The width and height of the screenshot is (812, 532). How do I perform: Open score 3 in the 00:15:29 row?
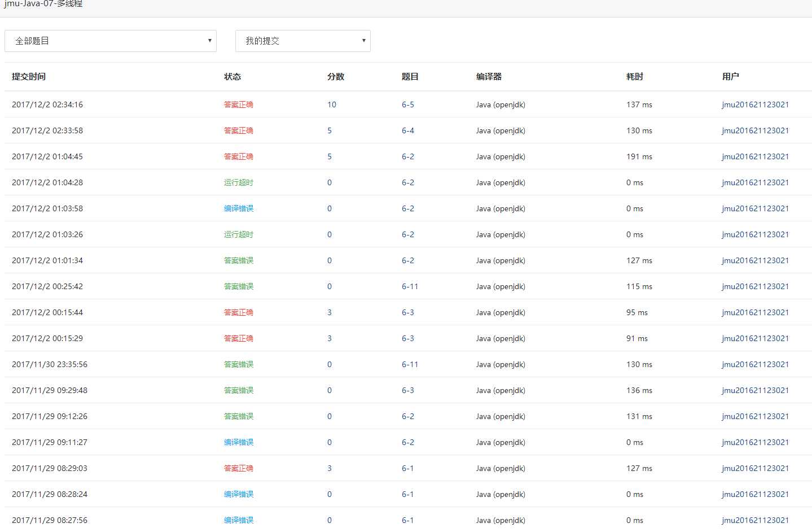(330, 338)
